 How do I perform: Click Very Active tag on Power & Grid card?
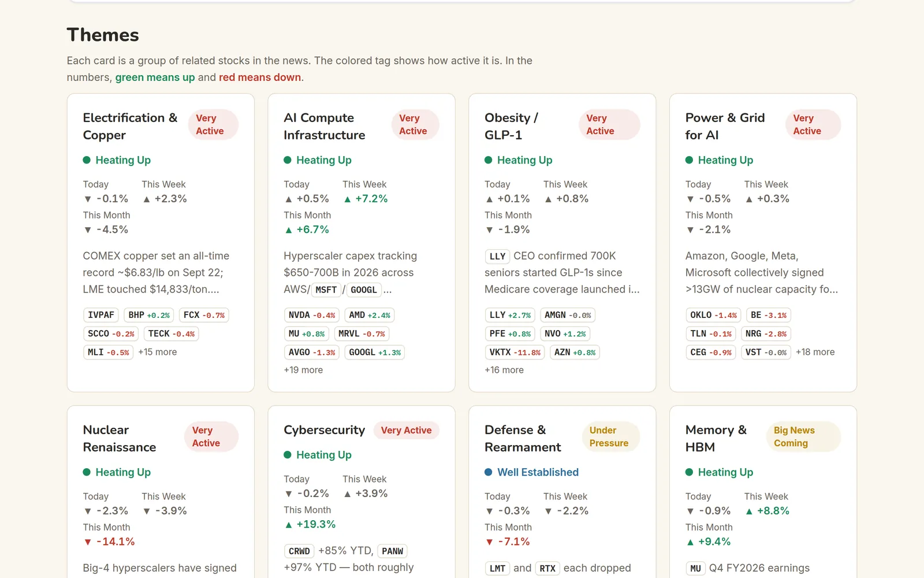813,125
